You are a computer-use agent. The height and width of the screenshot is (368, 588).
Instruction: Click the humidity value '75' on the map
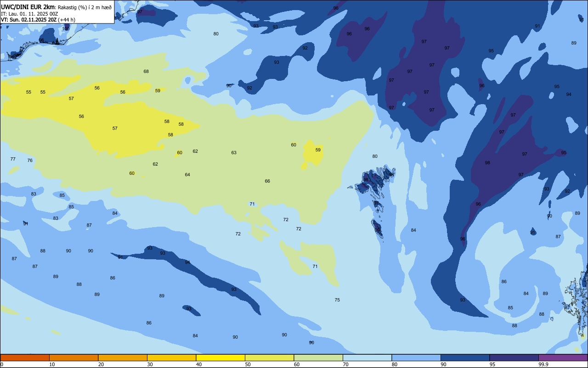tap(337, 300)
